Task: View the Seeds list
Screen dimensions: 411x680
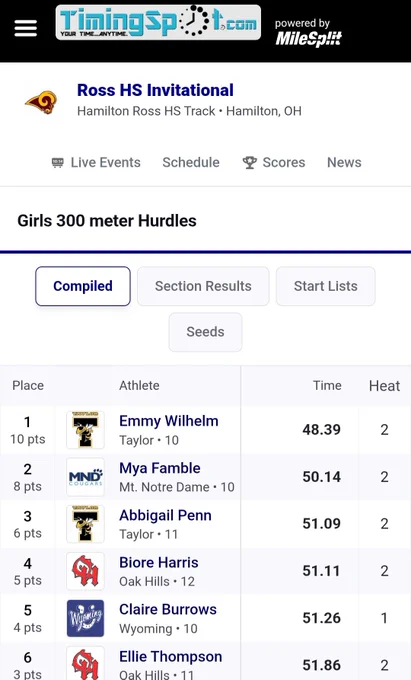Action: (206, 332)
